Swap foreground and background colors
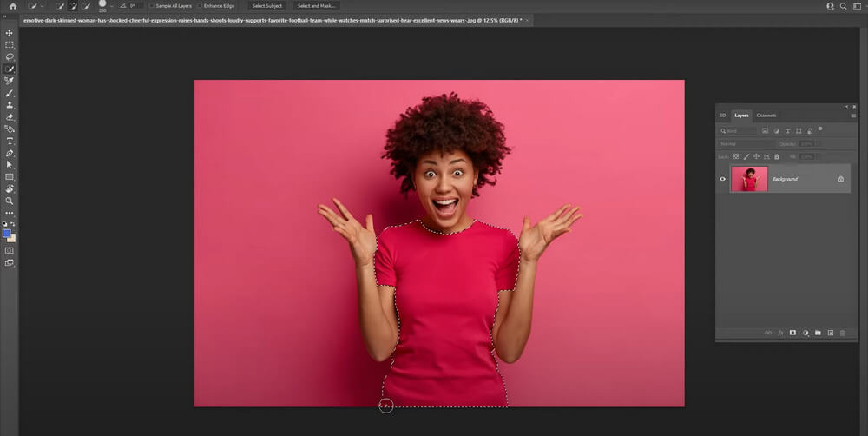This screenshot has height=436, width=868. tap(13, 224)
